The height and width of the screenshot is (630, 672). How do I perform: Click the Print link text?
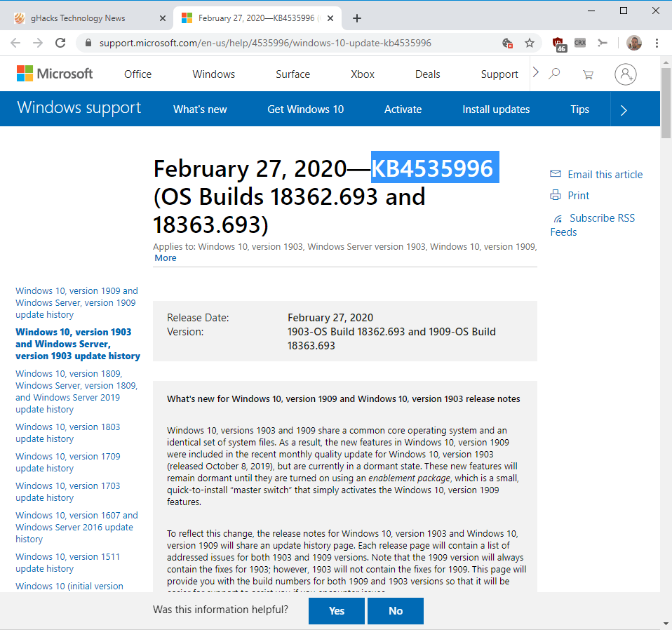pos(578,196)
